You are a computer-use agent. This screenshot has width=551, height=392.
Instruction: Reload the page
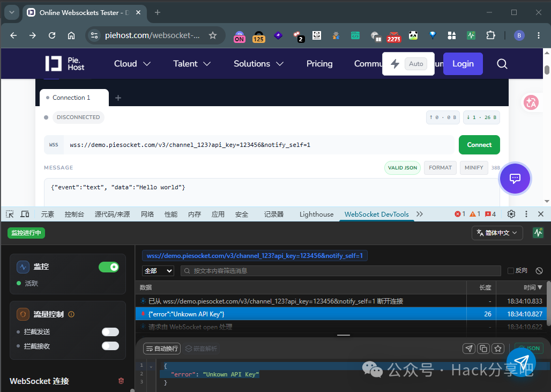point(52,35)
